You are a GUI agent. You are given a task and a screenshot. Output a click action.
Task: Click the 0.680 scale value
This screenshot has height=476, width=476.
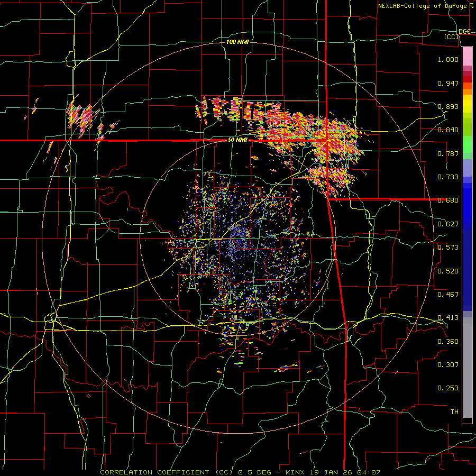(448, 200)
